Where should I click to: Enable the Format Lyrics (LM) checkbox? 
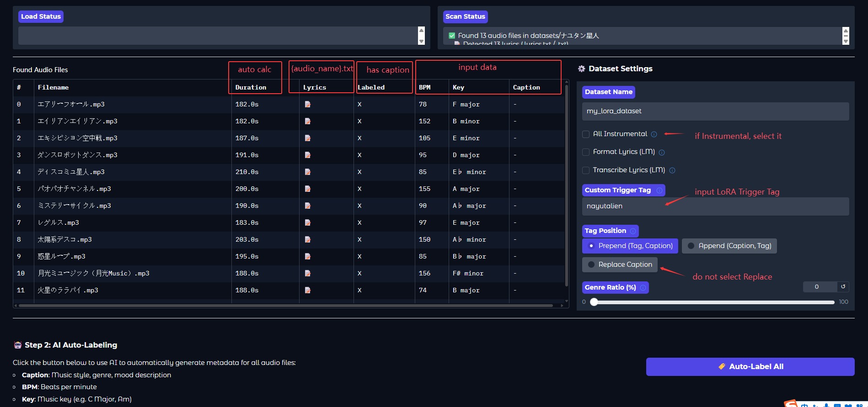tap(586, 152)
